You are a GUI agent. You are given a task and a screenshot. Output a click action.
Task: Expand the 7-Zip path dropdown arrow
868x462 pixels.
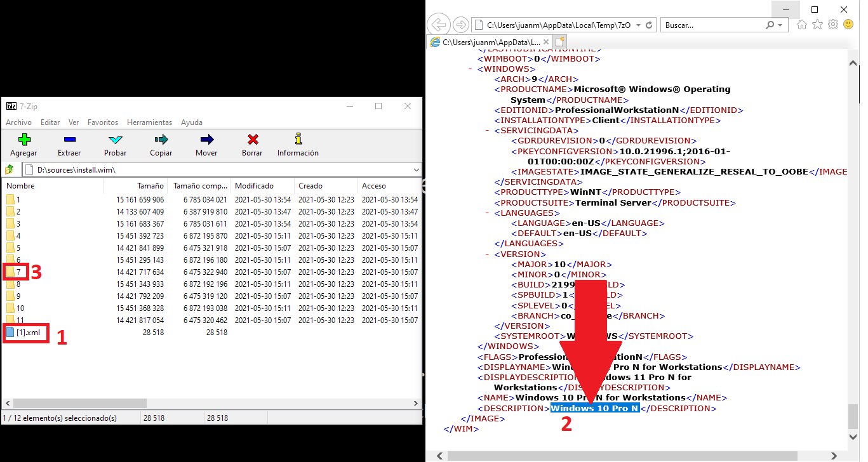coord(416,170)
